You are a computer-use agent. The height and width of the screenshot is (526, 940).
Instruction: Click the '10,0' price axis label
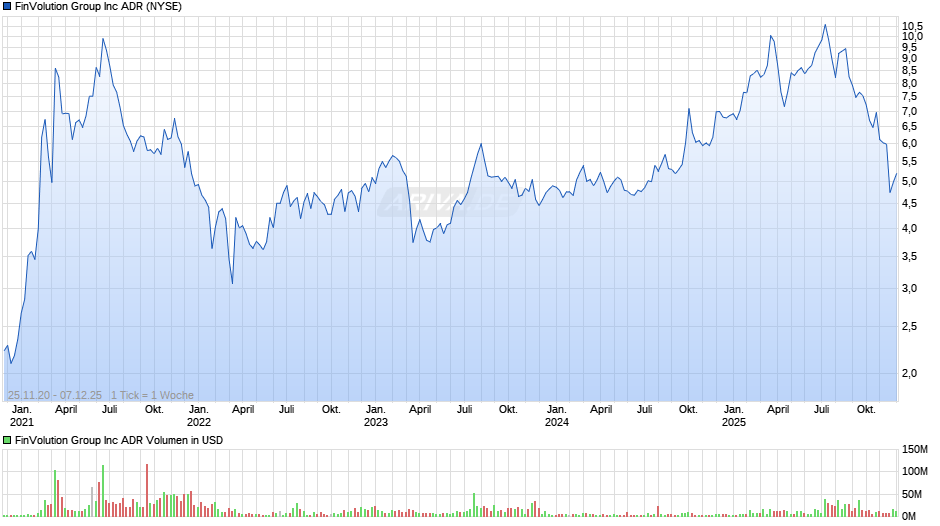(912, 37)
